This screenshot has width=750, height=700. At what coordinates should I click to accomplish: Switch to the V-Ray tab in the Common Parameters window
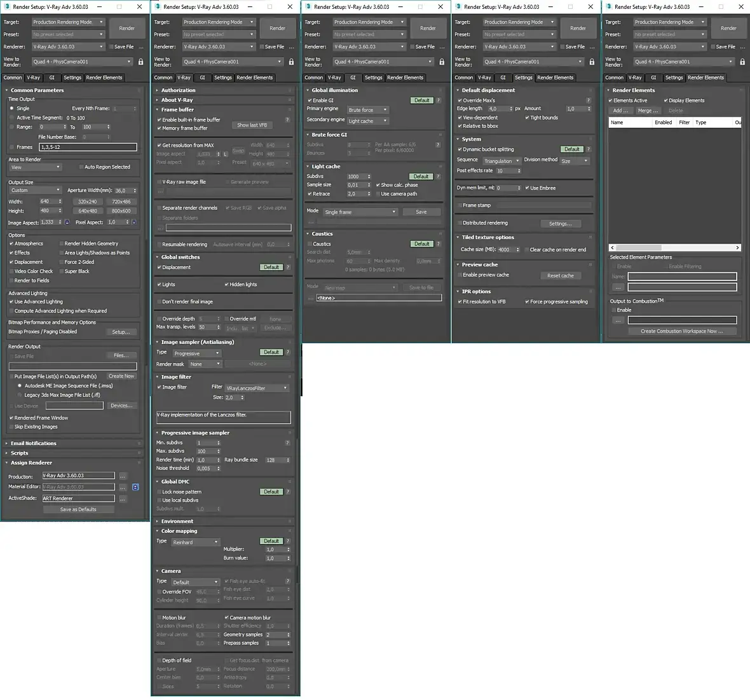click(x=33, y=78)
